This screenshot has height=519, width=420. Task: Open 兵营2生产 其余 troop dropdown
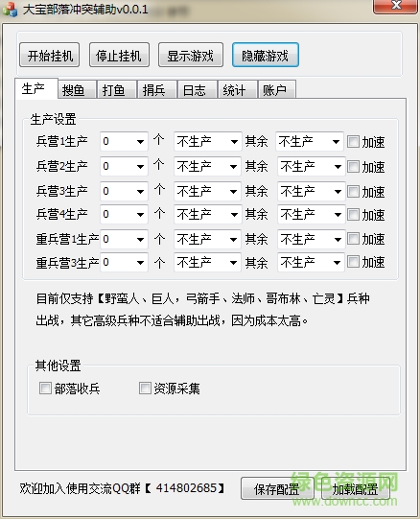tap(312, 166)
